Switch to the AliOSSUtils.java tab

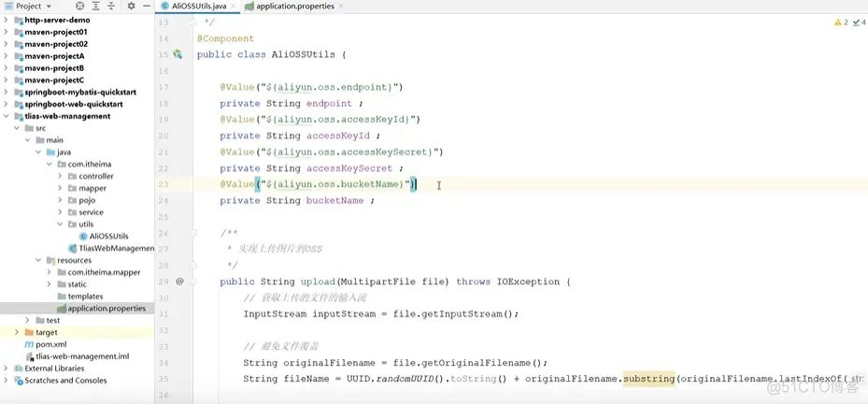[x=200, y=7]
